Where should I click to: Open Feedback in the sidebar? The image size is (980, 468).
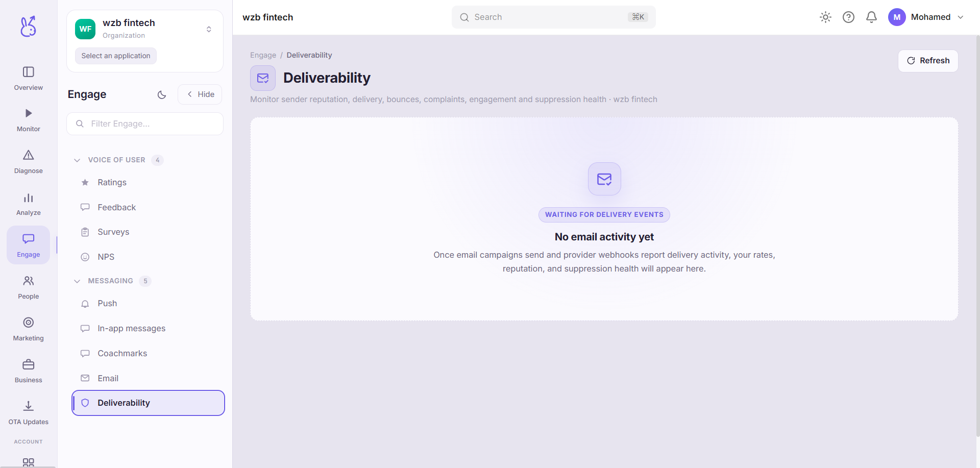click(x=148, y=208)
